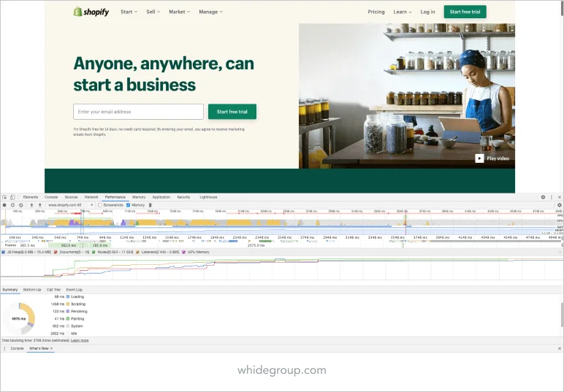This screenshot has height=392, width=564.
Task: Open Performance capture settings gear
Action: (560, 205)
